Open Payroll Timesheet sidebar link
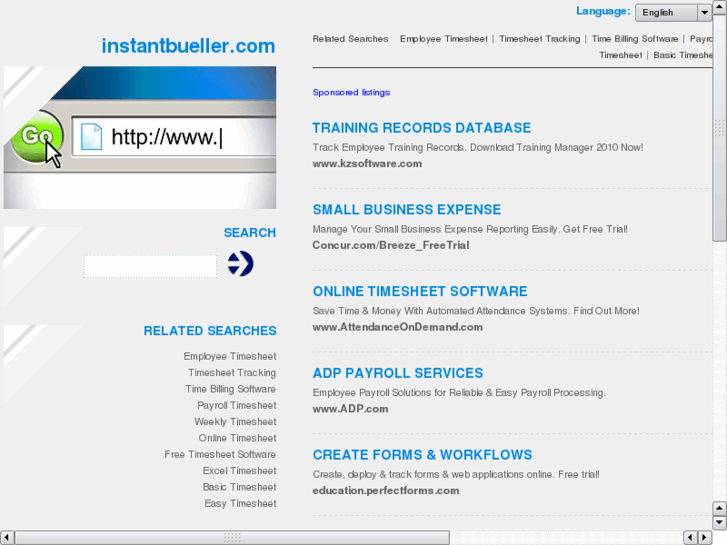727x545 pixels. [236, 405]
